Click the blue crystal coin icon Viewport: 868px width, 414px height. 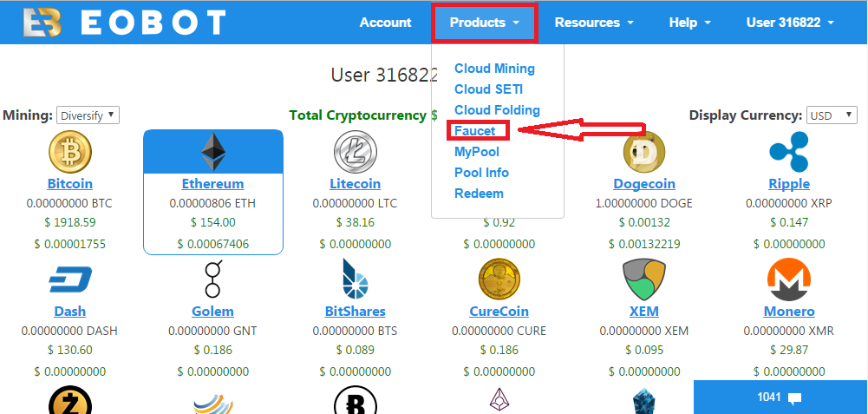pyautogui.click(x=643, y=402)
